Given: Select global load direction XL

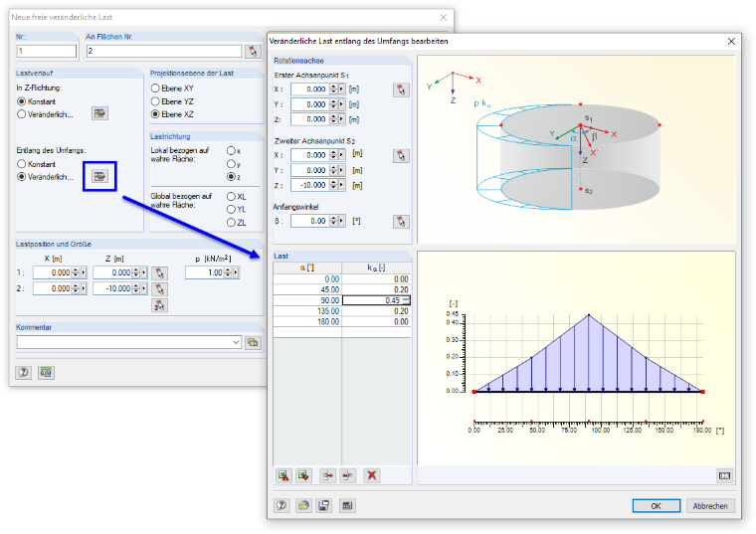Looking at the screenshot, I should 232,197.
